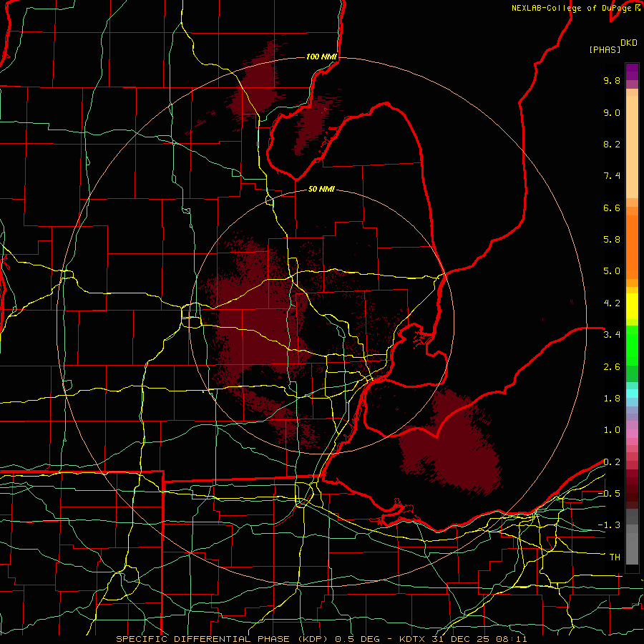Image resolution: width=644 pixels, height=644 pixels.
Task: Select the 0.2 scale label
Action: click(x=612, y=462)
